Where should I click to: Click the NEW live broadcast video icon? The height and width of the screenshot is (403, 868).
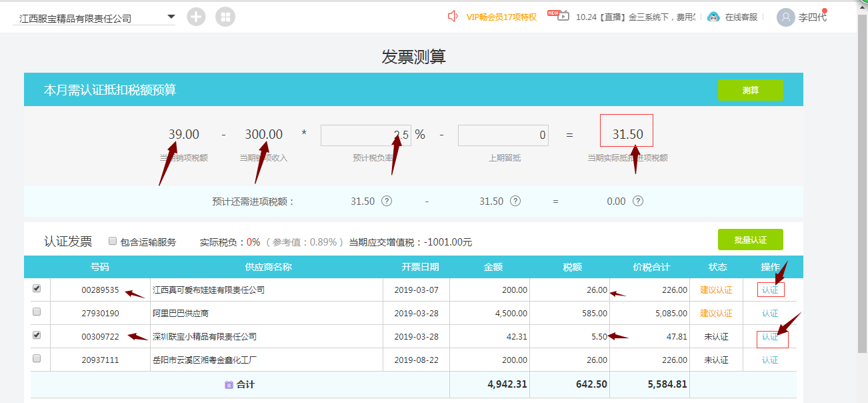click(x=559, y=16)
